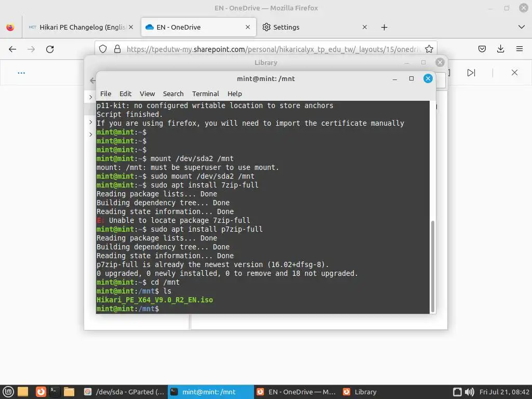The image size is (532, 399).
Task: Close the OneDrive preview with X icon
Action: (514, 73)
